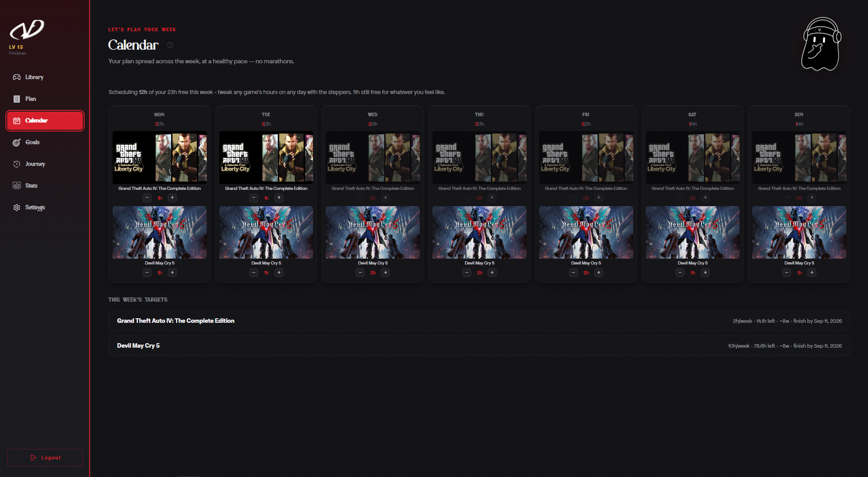Lower Thursday's Devil May Cry 5 hours
868x477 pixels.
tap(467, 273)
